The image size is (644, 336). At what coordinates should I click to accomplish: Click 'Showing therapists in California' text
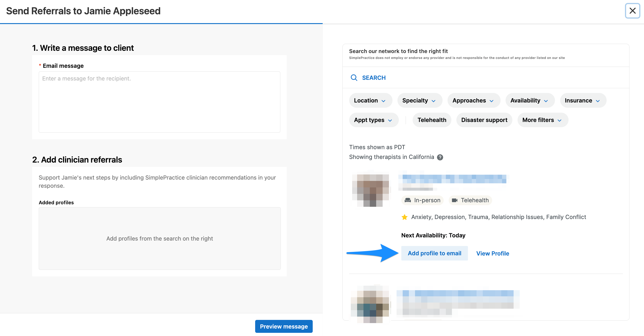pyautogui.click(x=392, y=157)
